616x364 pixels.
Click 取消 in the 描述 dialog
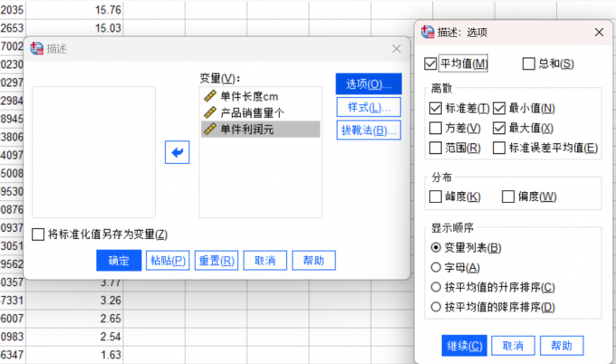coord(265,261)
